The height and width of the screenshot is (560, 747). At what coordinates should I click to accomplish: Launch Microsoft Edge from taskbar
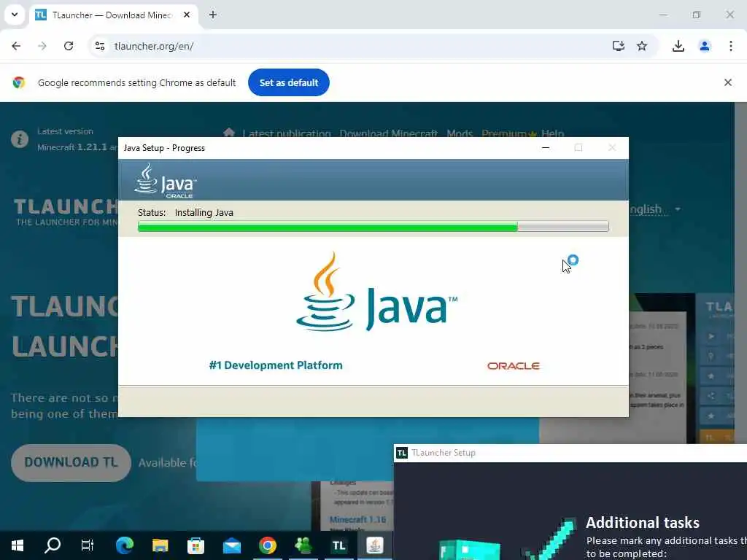124,545
